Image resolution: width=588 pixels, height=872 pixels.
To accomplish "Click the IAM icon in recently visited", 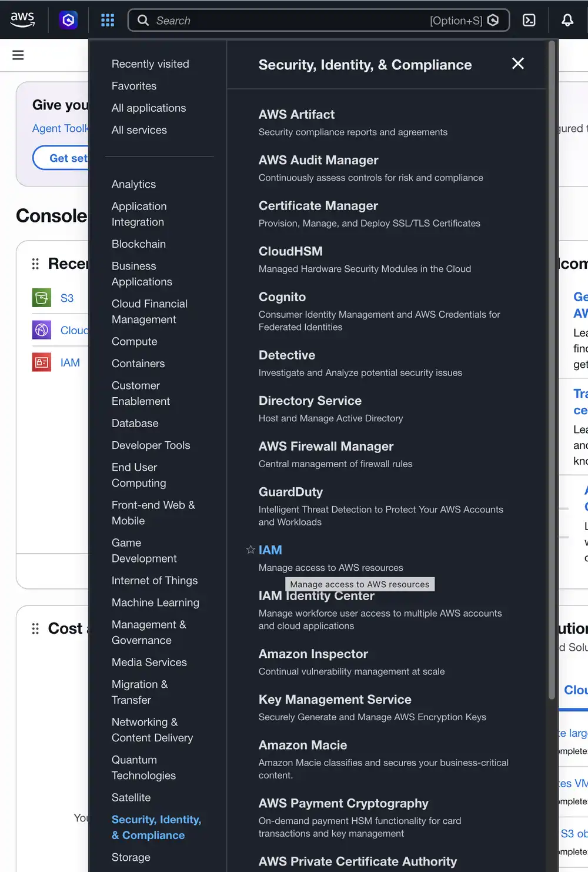I will point(42,362).
